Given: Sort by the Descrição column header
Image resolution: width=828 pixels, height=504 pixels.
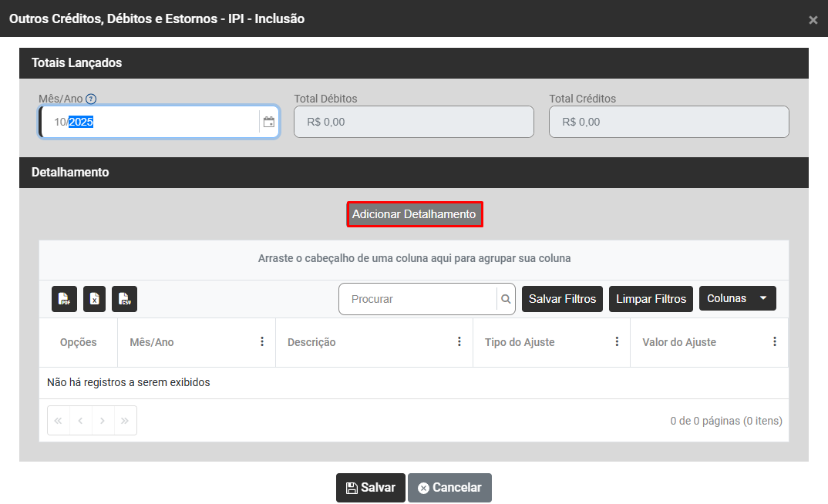Looking at the screenshot, I should tap(311, 342).
